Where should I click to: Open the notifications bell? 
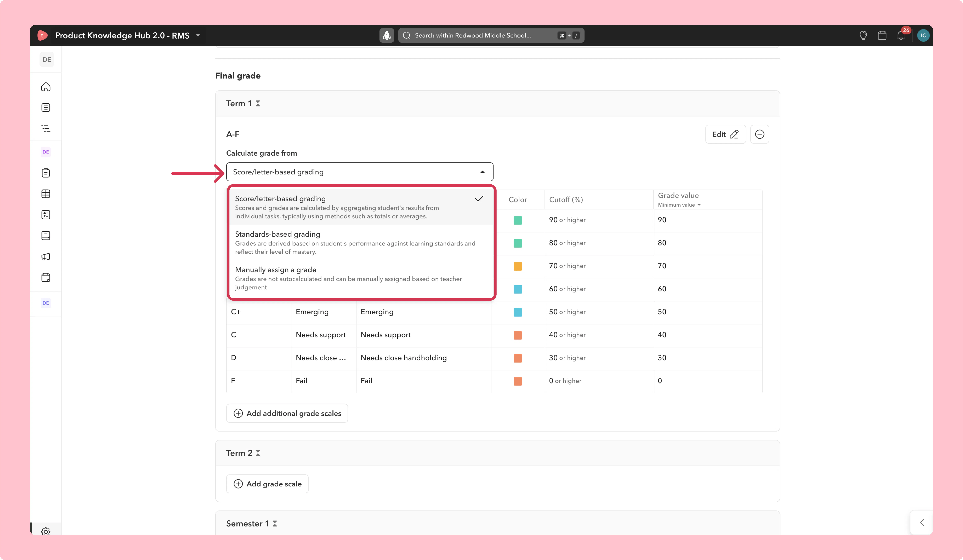pyautogui.click(x=901, y=36)
